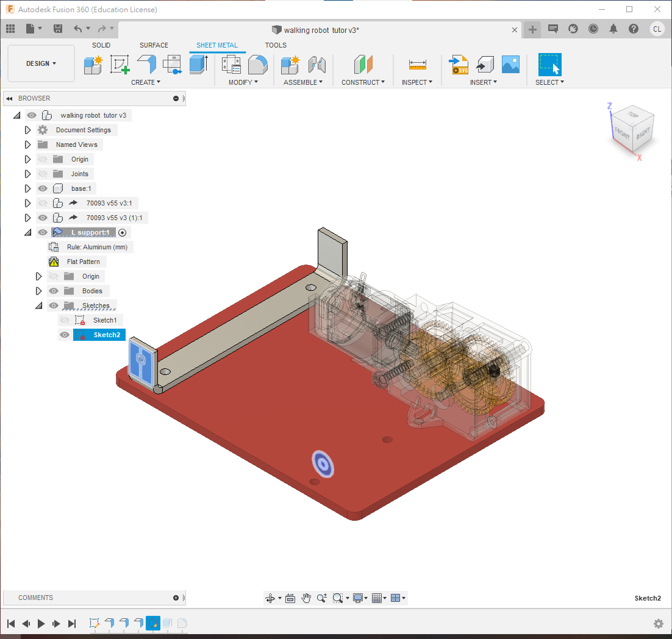
Task: Open the Pan hand tool
Action: pos(306,598)
